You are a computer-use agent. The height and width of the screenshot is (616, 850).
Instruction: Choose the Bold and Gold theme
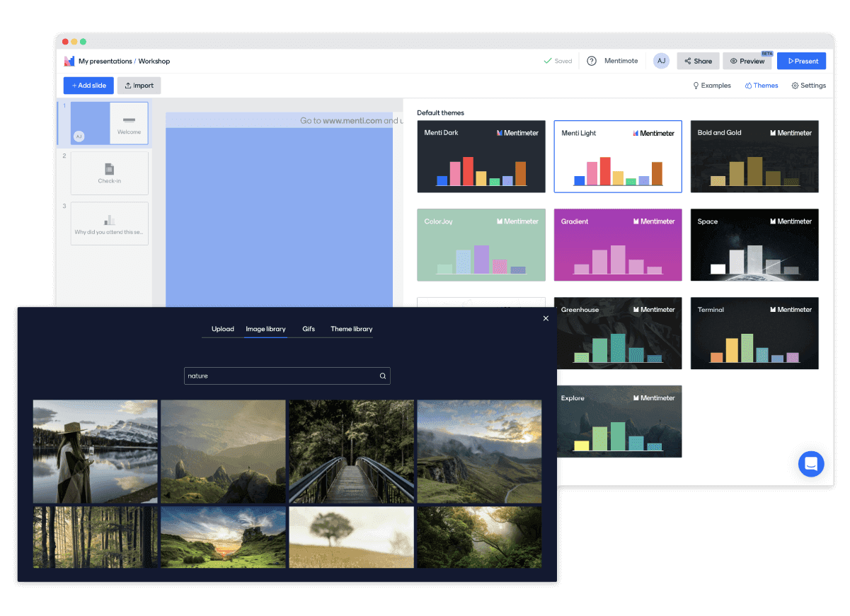point(754,156)
